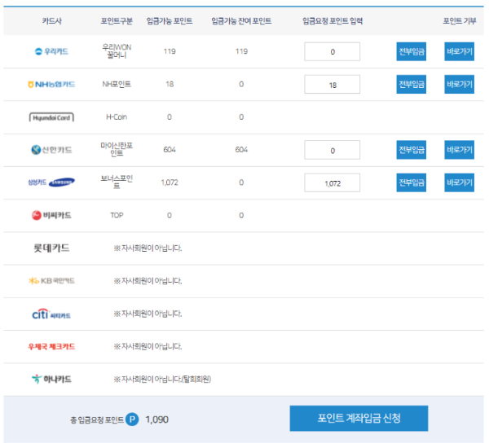The height and width of the screenshot is (448, 489).
Task: Click the 우리카드 logo
Action: [x=51, y=51]
